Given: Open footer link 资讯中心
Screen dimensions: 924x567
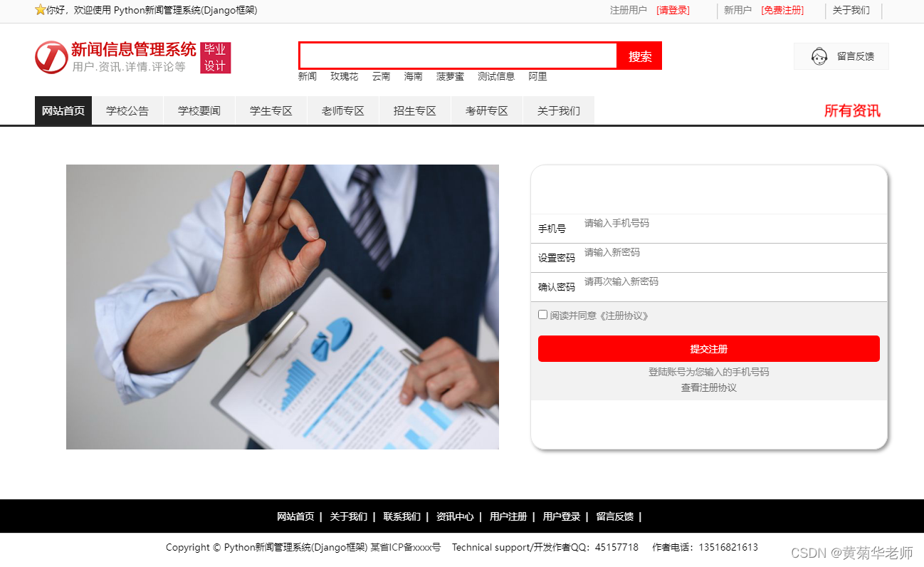Looking at the screenshot, I should pyautogui.click(x=455, y=516).
